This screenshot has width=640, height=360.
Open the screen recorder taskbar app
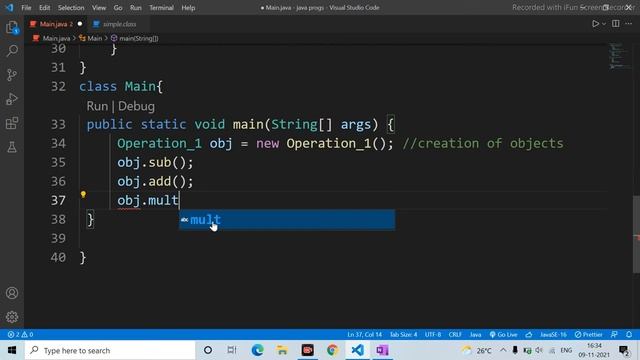[x=307, y=350]
